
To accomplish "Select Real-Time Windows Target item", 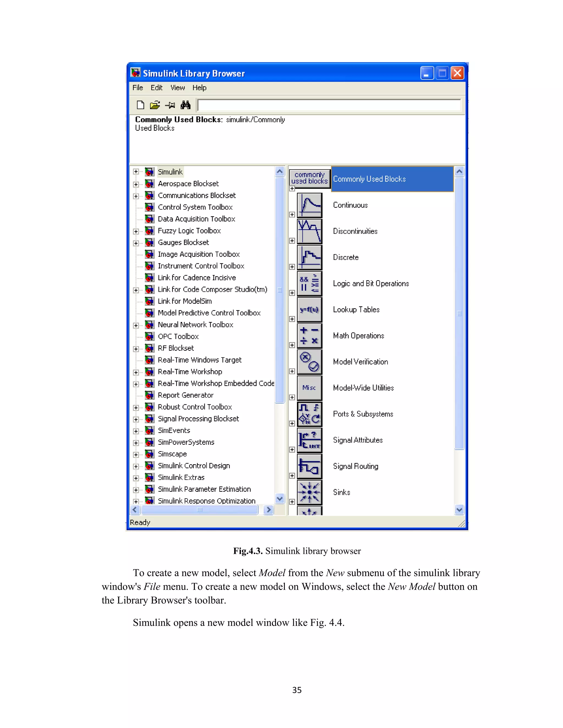I will pyautogui.click(x=200, y=360).
